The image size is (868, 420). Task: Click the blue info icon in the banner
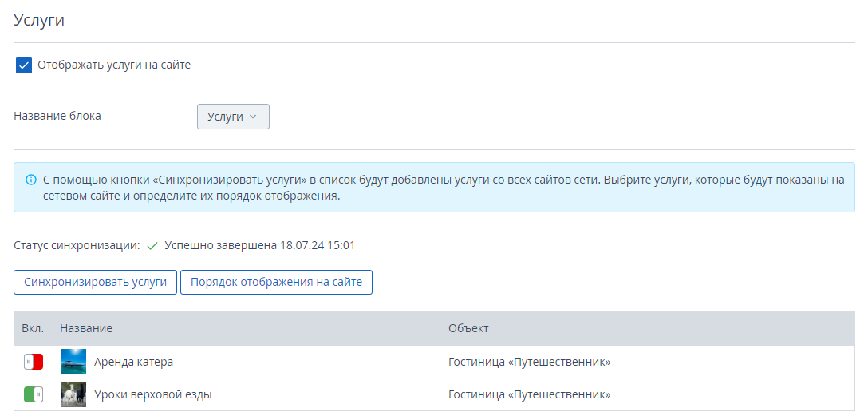31,180
